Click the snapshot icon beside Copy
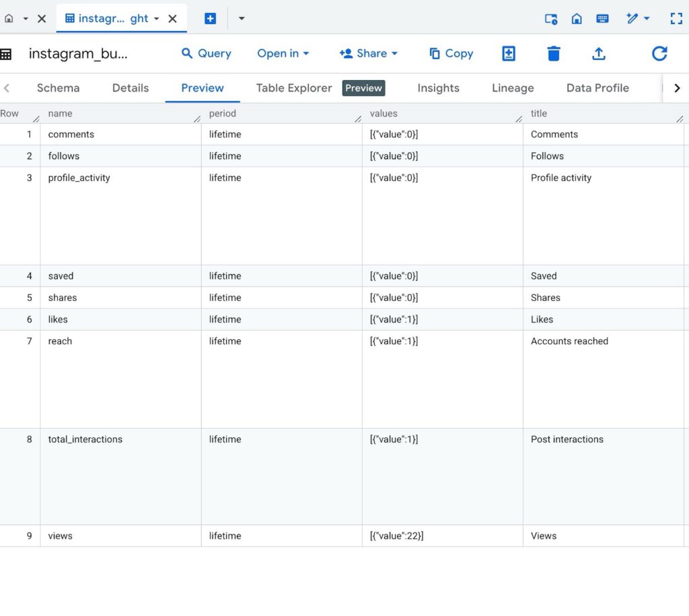 coord(509,54)
